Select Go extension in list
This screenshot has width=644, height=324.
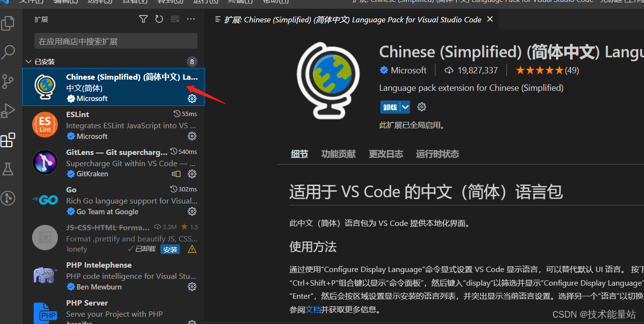point(113,200)
